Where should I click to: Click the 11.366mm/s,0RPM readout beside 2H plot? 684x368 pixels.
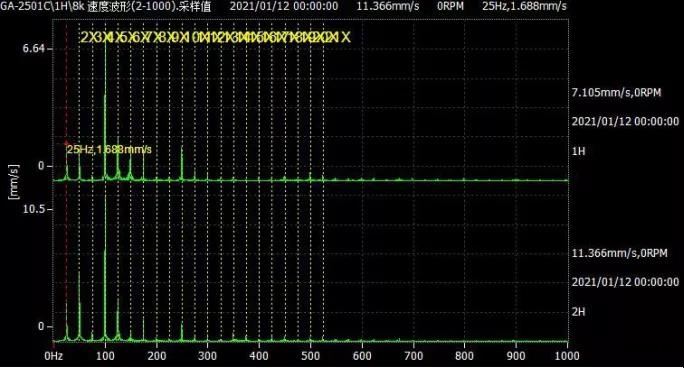click(619, 253)
